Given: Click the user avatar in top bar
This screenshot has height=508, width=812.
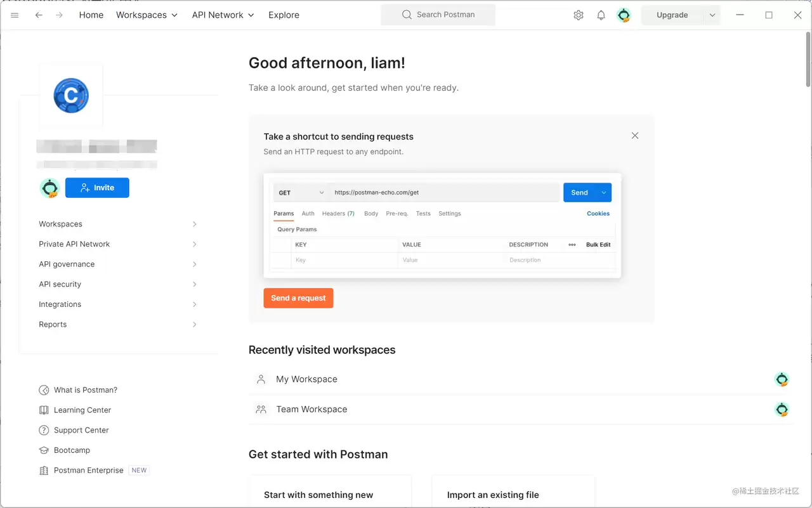Looking at the screenshot, I should coord(624,15).
